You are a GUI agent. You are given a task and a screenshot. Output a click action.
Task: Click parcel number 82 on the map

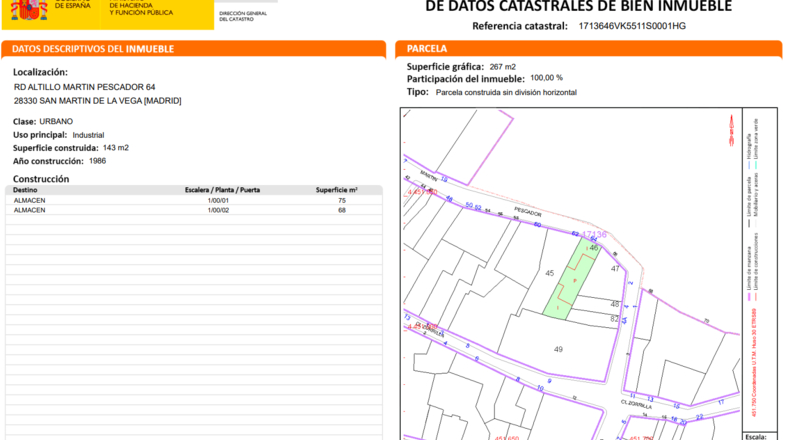pos(614,319)
